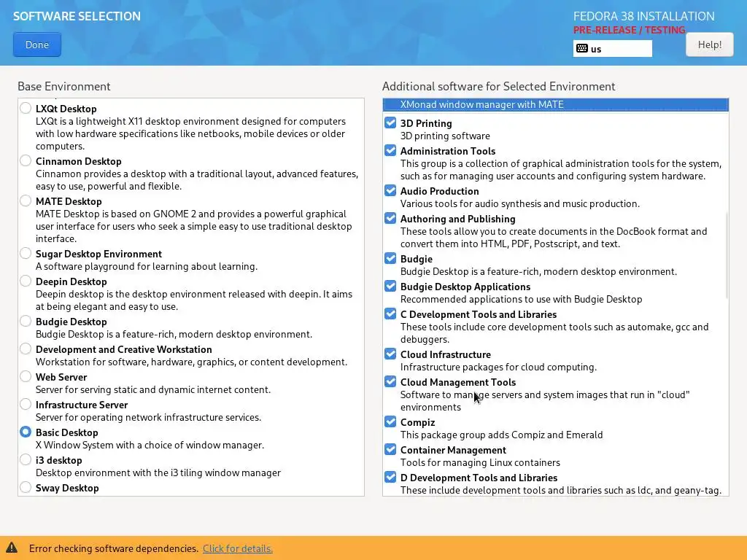Select highlighted XMonad window manager with MATE row
Viewport: 747px width, 560px height.
[555, 104]
